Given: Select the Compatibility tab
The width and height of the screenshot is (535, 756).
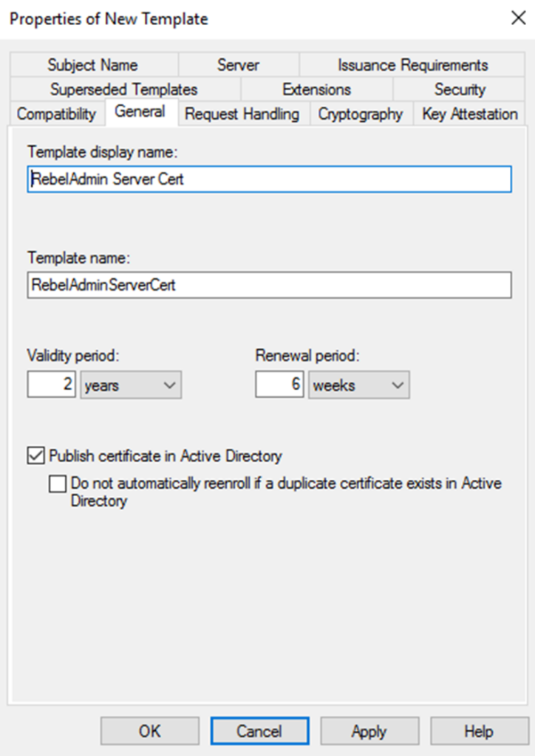Looking at the screenshot, I should pos(56,114).
